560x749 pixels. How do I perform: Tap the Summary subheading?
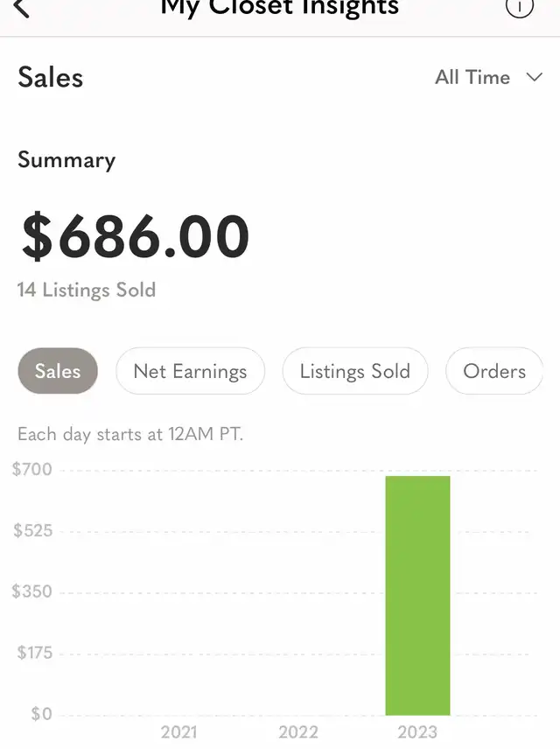66,160
